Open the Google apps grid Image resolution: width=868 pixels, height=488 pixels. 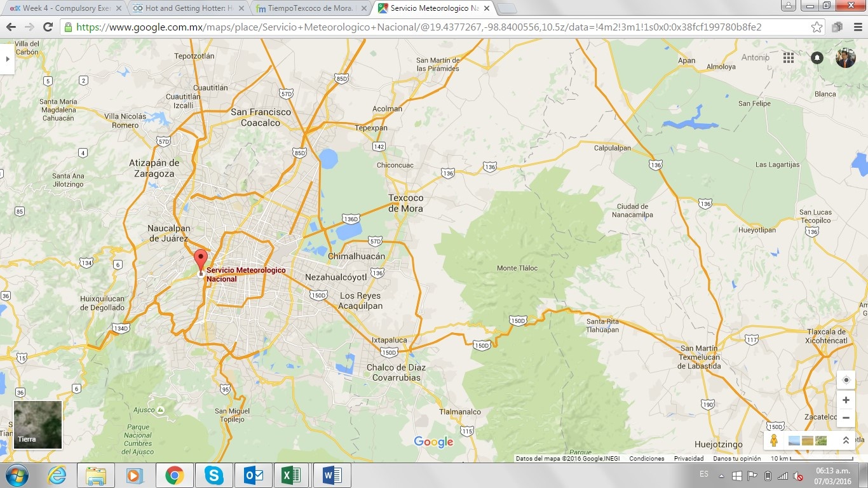coord(789,58)
